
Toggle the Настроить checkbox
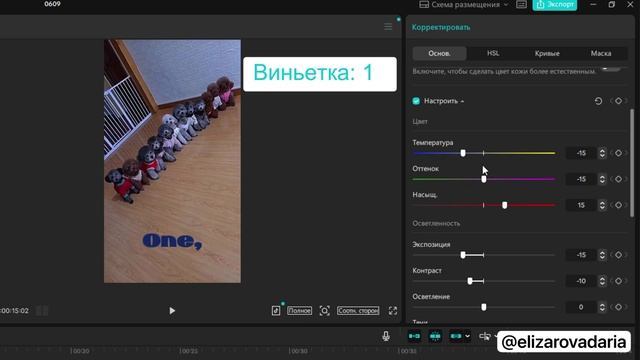pos(416,101)
